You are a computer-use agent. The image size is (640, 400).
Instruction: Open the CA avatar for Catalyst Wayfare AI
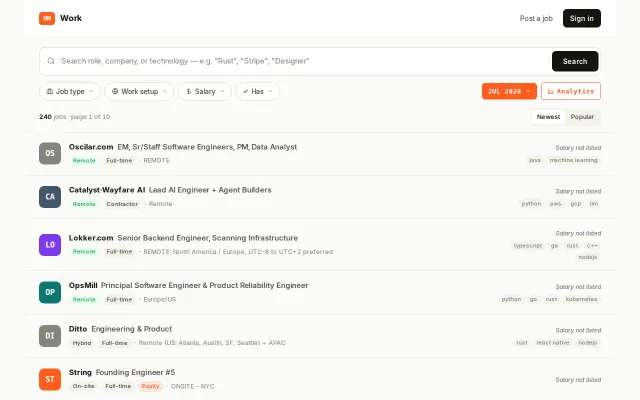50,197
